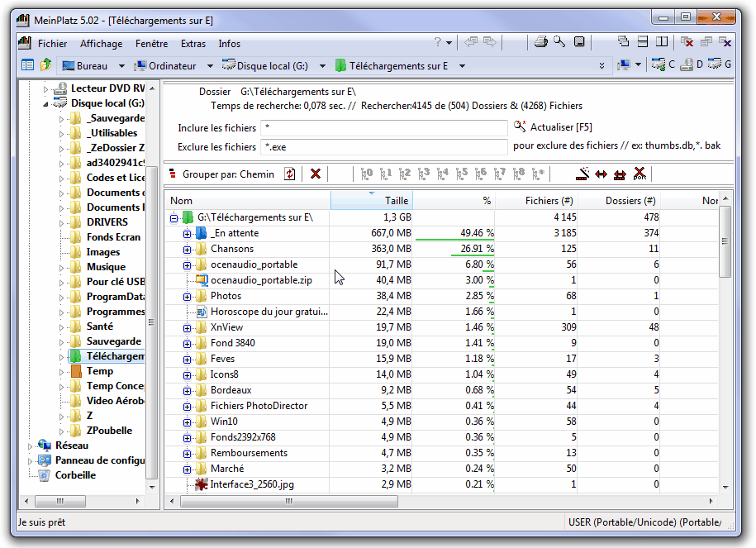
Task: Open the Ordinateur breadcrumb dropdown arrow
Action: (210, 65)
